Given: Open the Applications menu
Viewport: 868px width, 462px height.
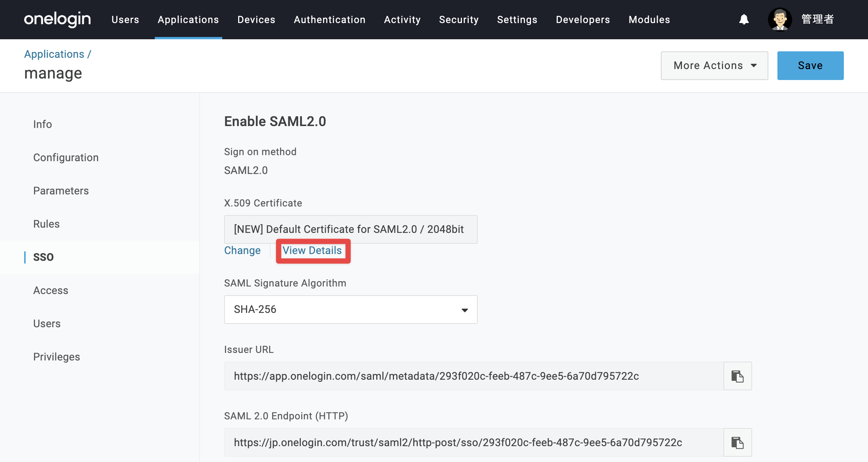Looking at the screenshot, I should [x=188, y=20].
